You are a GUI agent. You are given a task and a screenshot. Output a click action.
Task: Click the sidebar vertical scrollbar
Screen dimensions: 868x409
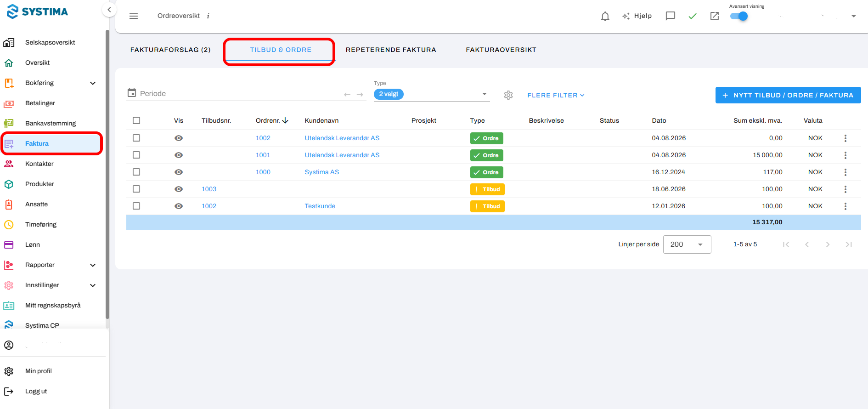[x=107, y=175]
